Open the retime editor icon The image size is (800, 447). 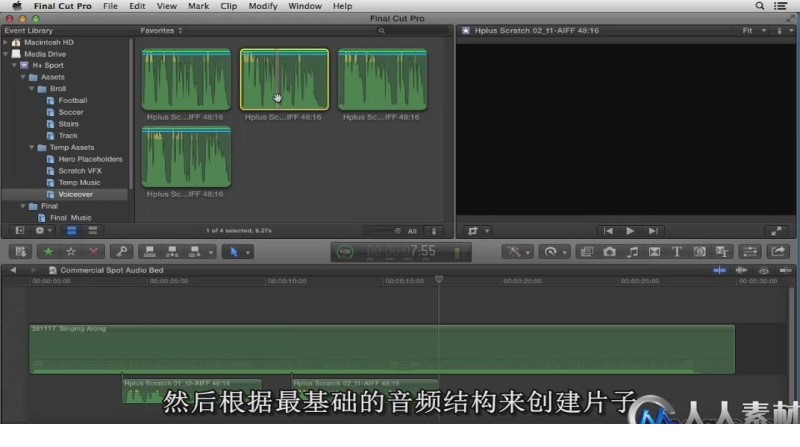coord(551,252)
